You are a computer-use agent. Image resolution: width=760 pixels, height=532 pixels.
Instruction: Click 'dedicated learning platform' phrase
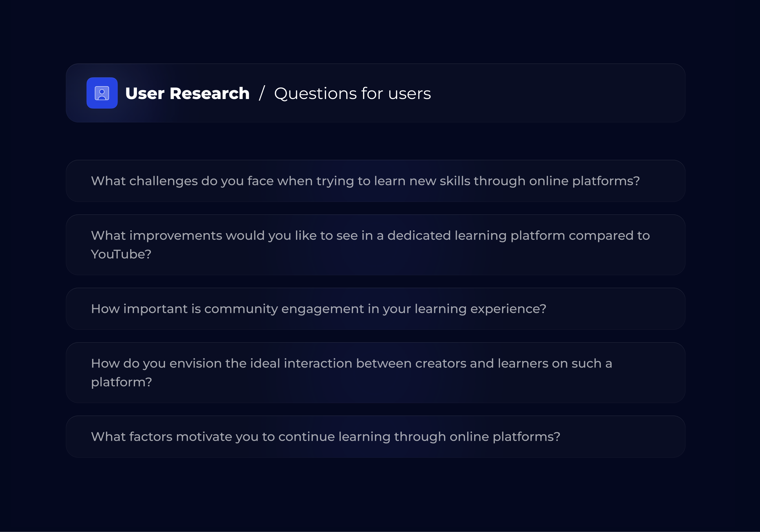(476, 236)
